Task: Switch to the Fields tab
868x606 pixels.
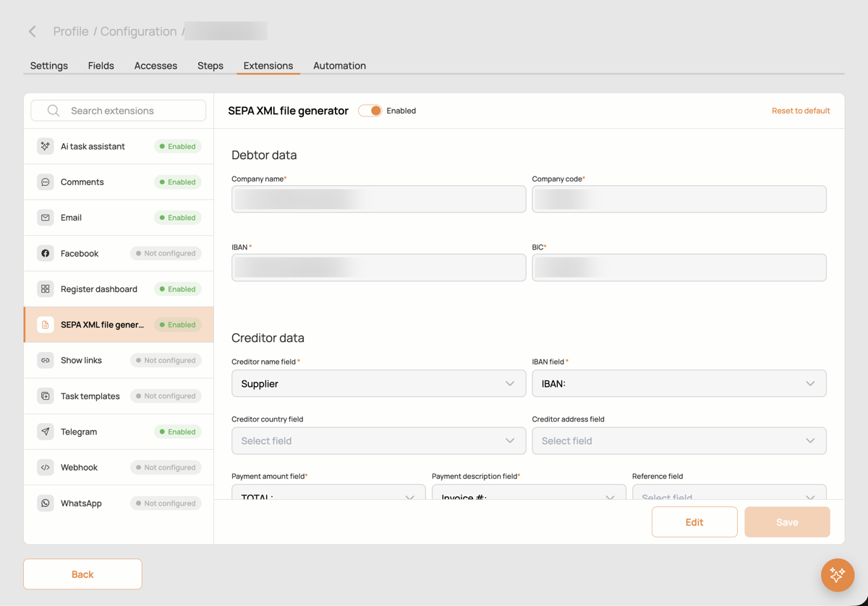Action: [x=101, y=66]
